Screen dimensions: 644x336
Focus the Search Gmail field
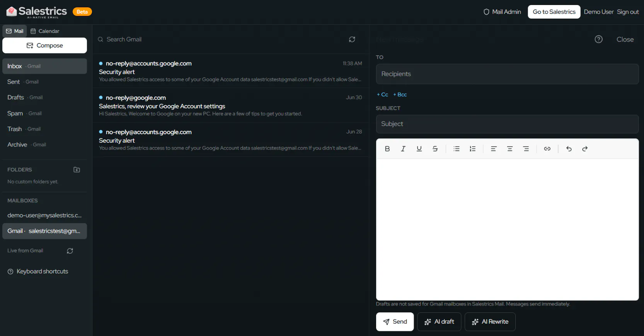pyautogui.click(x=220, y=39)
